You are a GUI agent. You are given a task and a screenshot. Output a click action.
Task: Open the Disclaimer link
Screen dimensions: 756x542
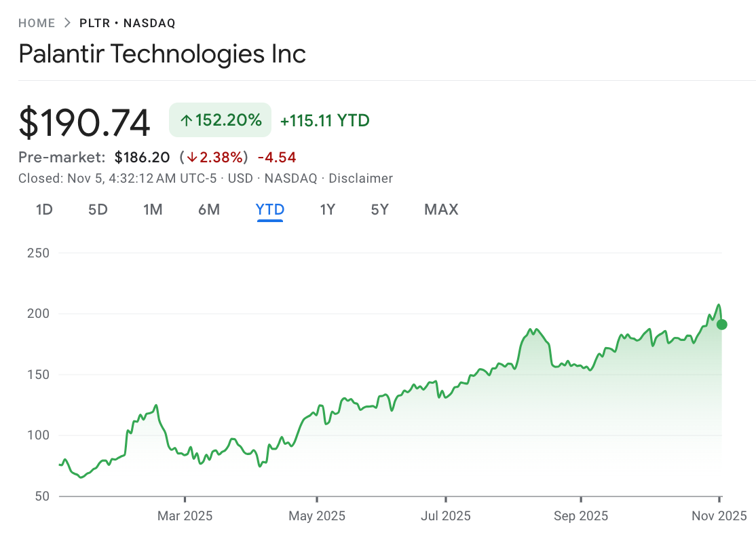[360, 179]
